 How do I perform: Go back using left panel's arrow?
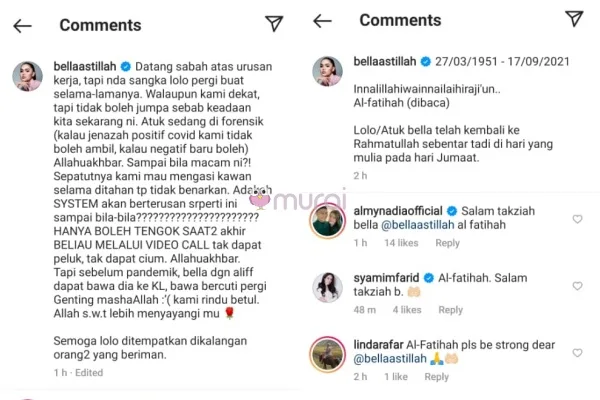22,26
